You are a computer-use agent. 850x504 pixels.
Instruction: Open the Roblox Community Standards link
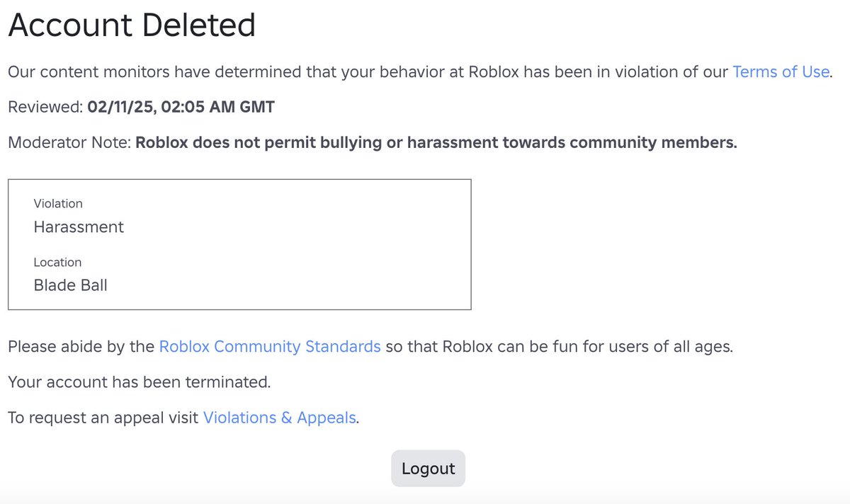pos(270,347)
